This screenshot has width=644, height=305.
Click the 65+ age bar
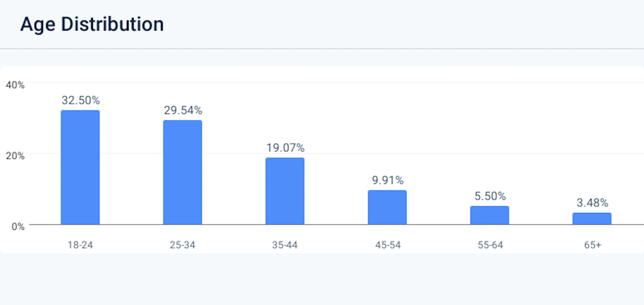(592, 218)
